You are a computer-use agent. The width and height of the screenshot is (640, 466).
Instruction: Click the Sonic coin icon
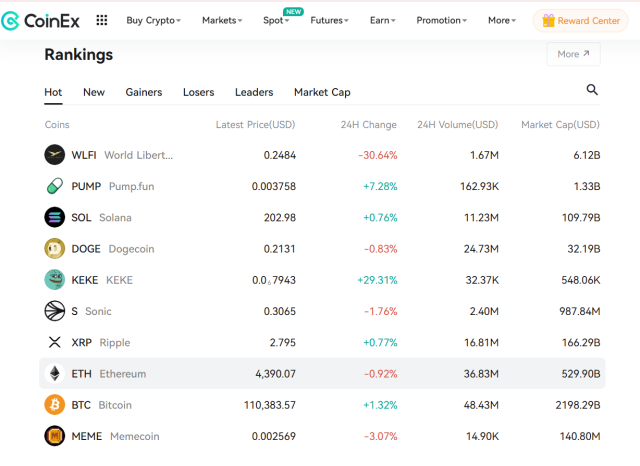coord(55,311)
